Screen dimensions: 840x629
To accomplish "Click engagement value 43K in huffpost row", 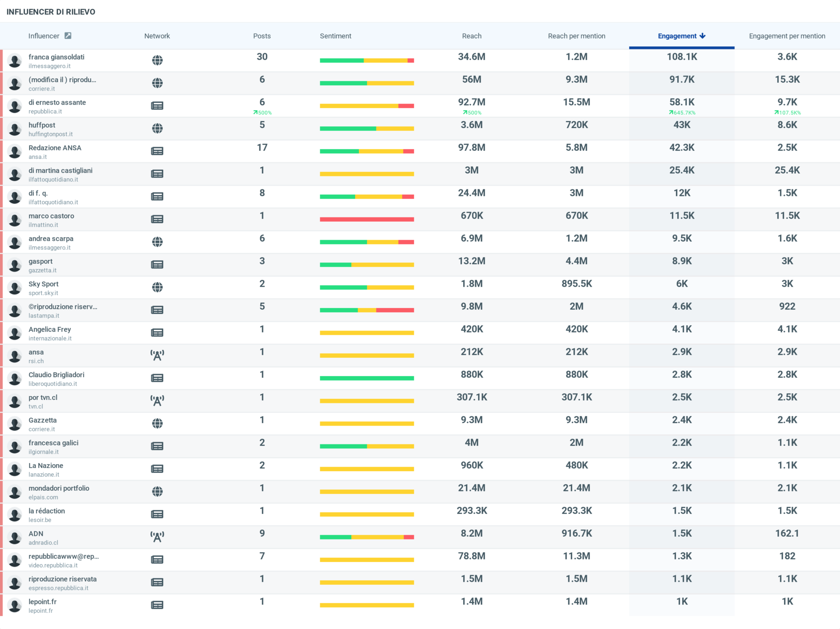I will (x=682, y=125).
